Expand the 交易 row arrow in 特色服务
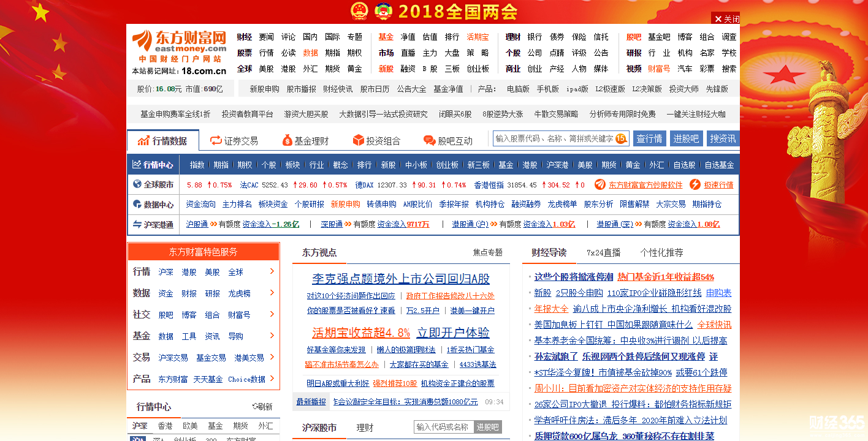The image size is (868, 441). [272, 357]
